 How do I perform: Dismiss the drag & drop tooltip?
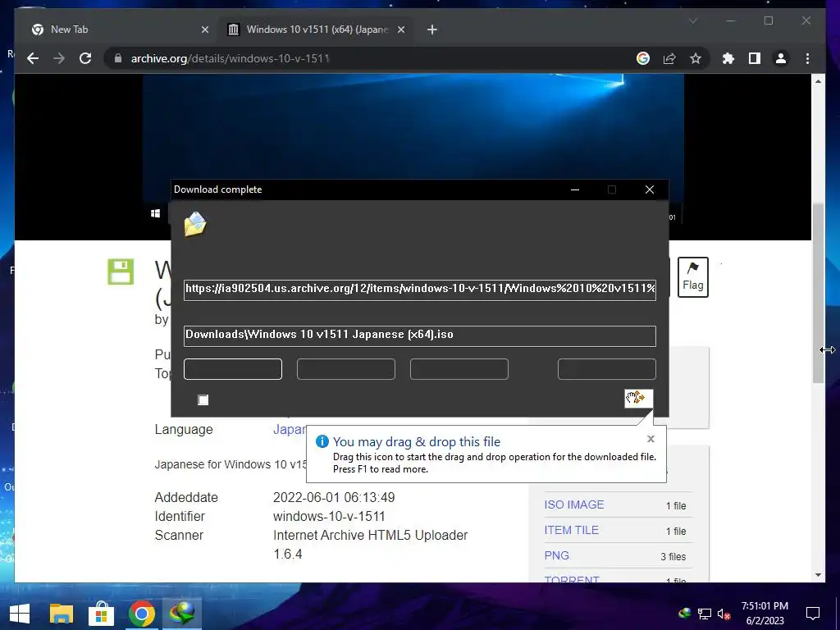651,439
